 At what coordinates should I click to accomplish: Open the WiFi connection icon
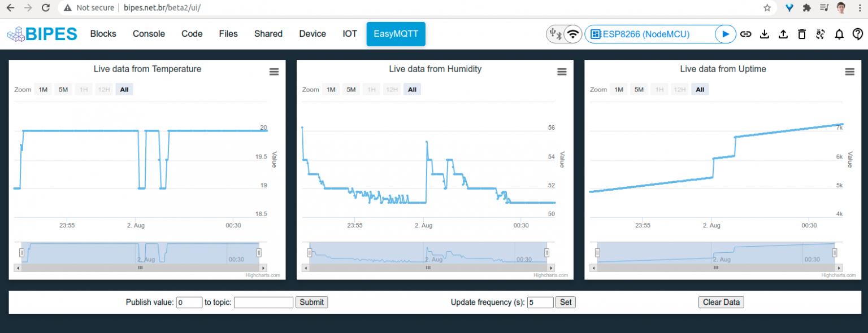pyautogui.click(x=572, y=34)
